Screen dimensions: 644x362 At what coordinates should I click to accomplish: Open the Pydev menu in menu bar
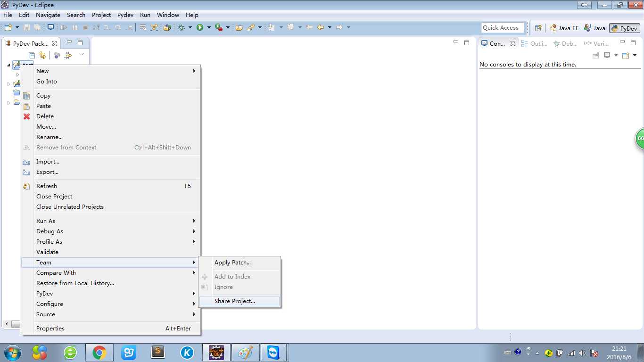click(x=125, y=15)
